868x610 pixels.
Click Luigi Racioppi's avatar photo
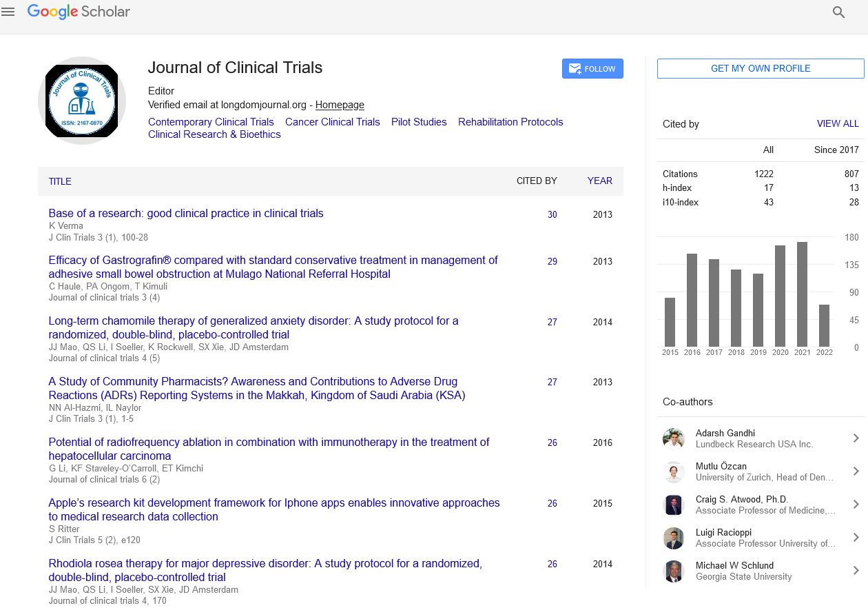pos(673,538)
